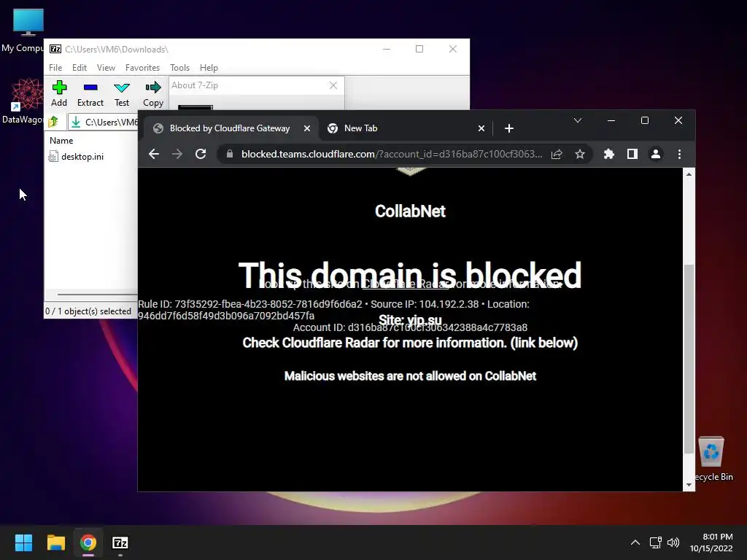Close the Blocked by Cloudflare Gateway tab
The height and width of the screenshot is (560, 747).
click(x=307, y=128)
